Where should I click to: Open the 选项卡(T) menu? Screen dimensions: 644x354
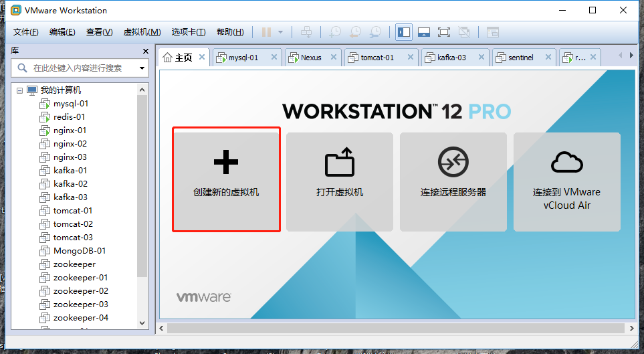coord(189,32)
